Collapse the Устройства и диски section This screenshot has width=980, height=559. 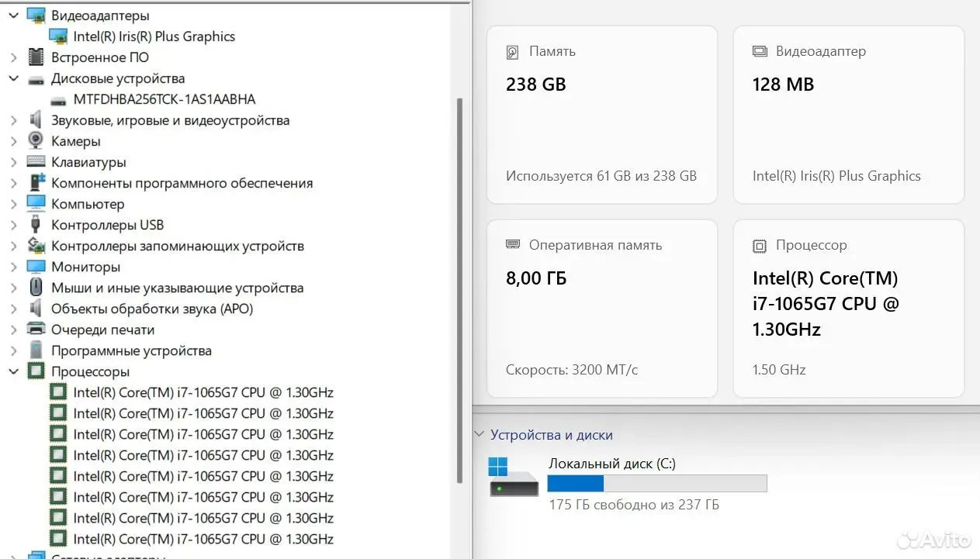point(480,435)
